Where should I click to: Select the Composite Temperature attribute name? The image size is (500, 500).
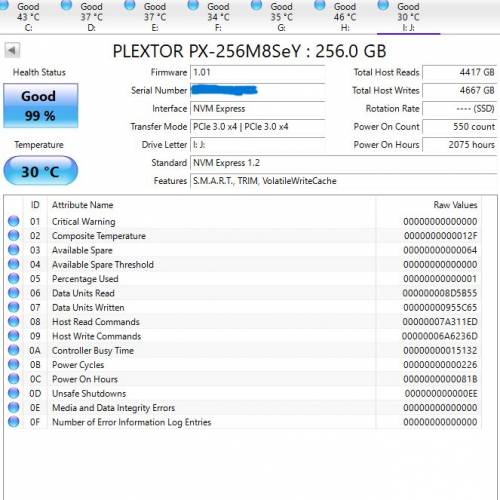point(99,236)
